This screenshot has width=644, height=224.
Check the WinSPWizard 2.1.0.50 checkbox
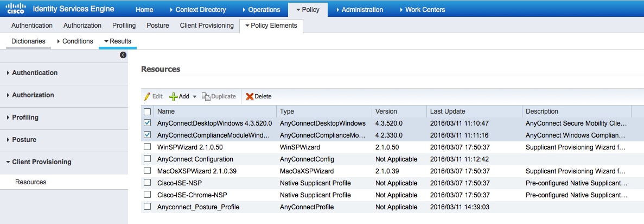[x=148, y=147]
